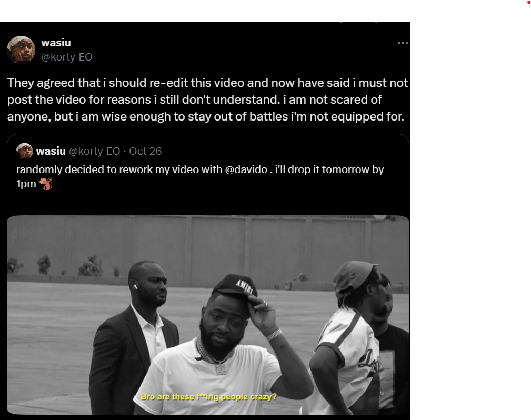Open wasiu display name on main tweet
The image size is (531, 420).
[56, 43]
